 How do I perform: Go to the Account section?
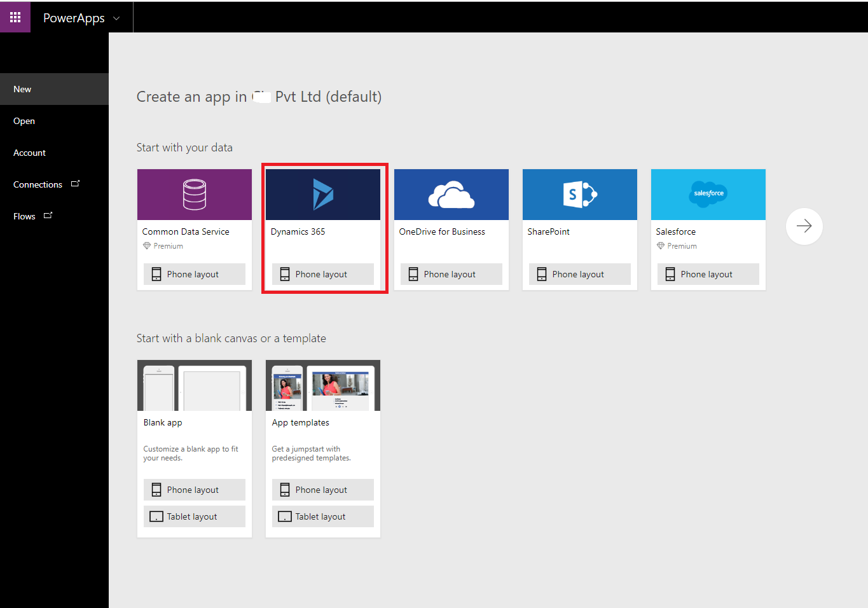click(29, 152)
